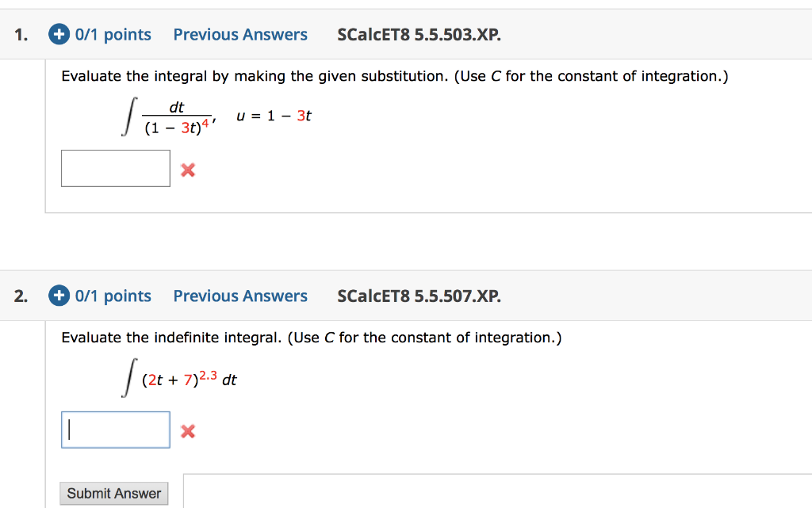Click the plus icon beside question 2 points

[59, 296]
